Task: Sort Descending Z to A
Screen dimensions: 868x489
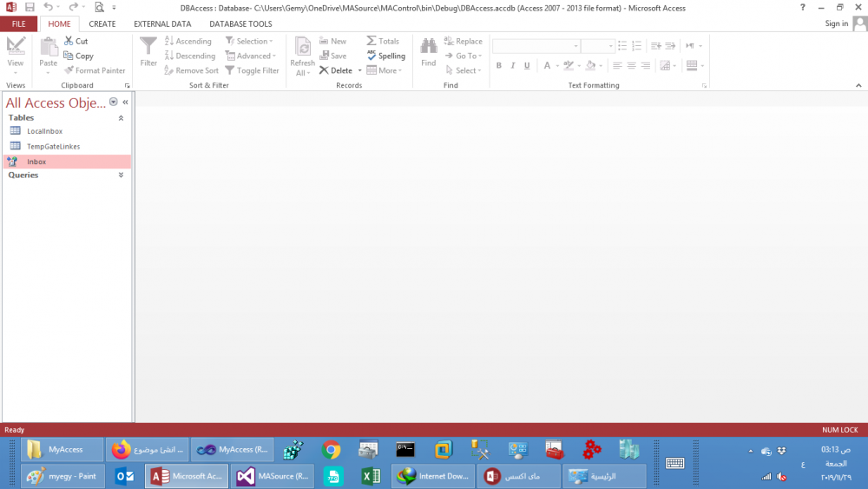Action: coord(190,56)
